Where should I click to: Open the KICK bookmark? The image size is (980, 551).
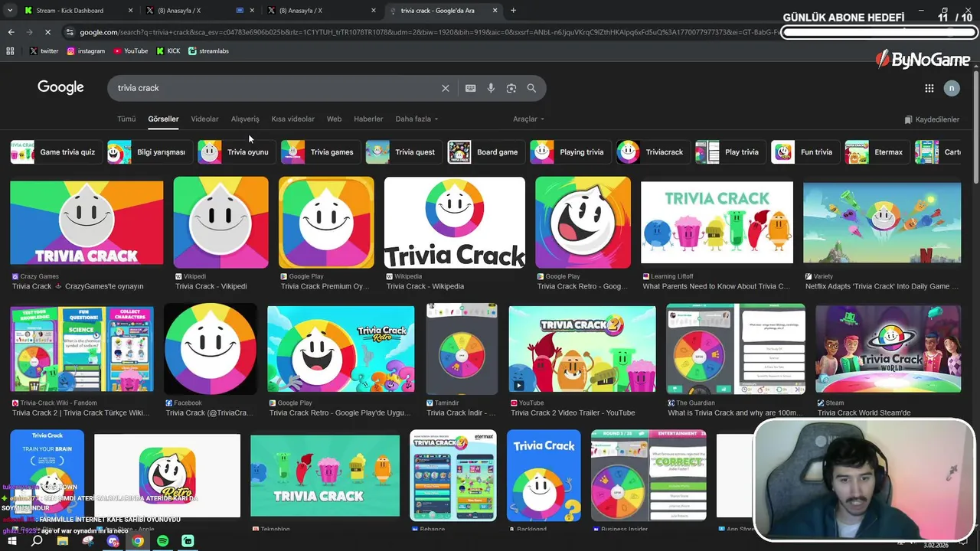[x=168, y=51]
